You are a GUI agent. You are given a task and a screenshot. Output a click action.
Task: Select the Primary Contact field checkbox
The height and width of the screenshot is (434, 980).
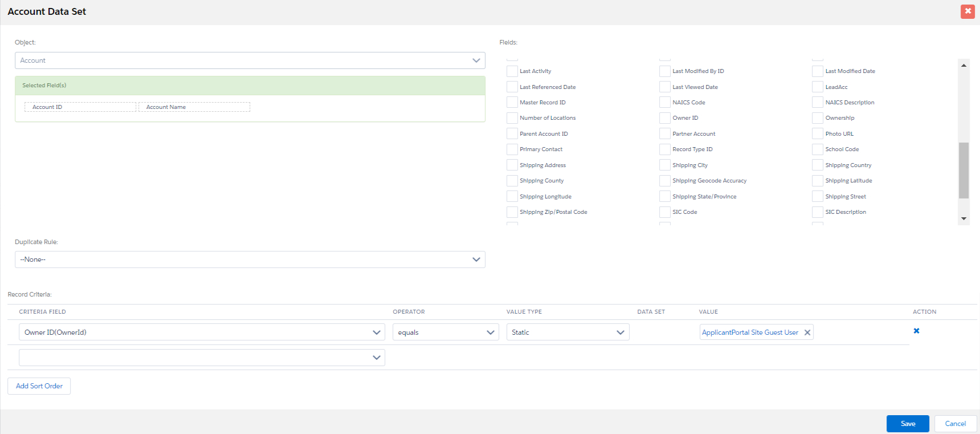pos(512,149)
